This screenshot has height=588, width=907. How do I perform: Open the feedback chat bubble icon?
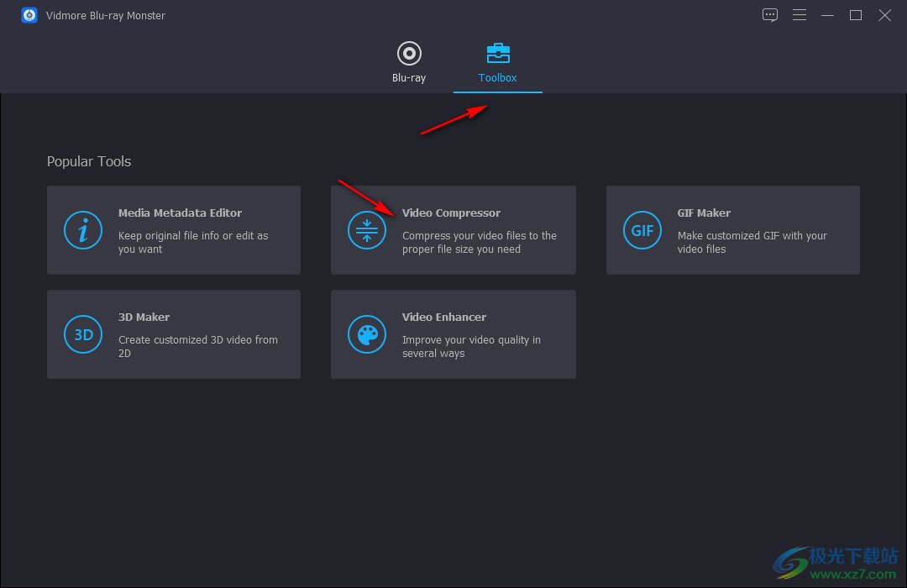770,15
